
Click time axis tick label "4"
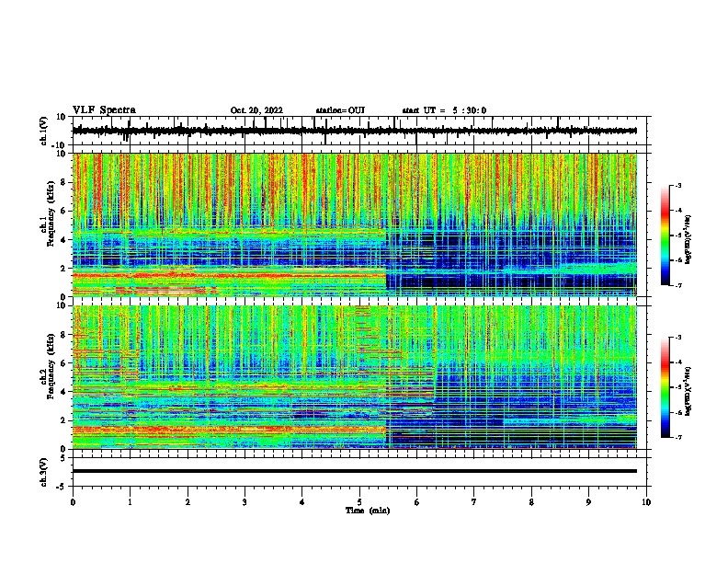(x=302, y=502)
